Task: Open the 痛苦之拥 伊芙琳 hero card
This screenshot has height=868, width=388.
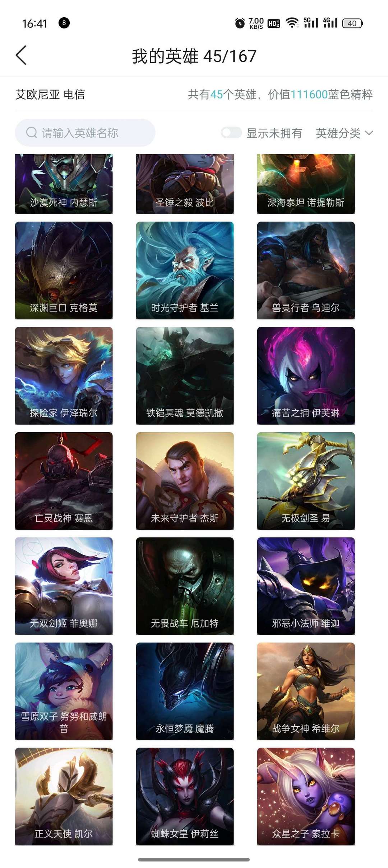Action: pos(306,376)
